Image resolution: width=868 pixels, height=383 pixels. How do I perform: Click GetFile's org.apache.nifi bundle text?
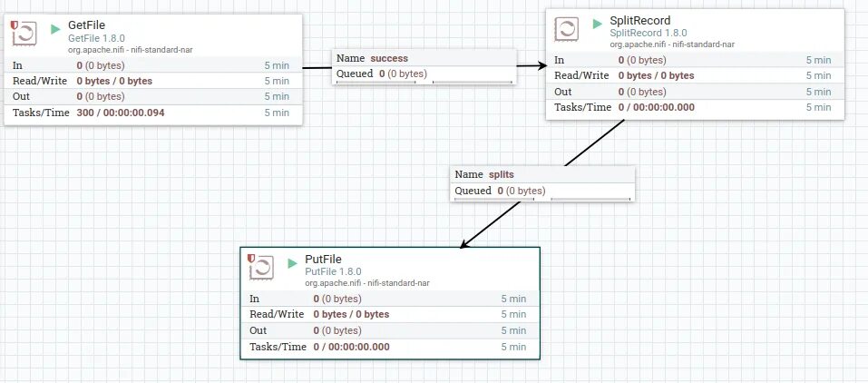click(x=130, y=50)
